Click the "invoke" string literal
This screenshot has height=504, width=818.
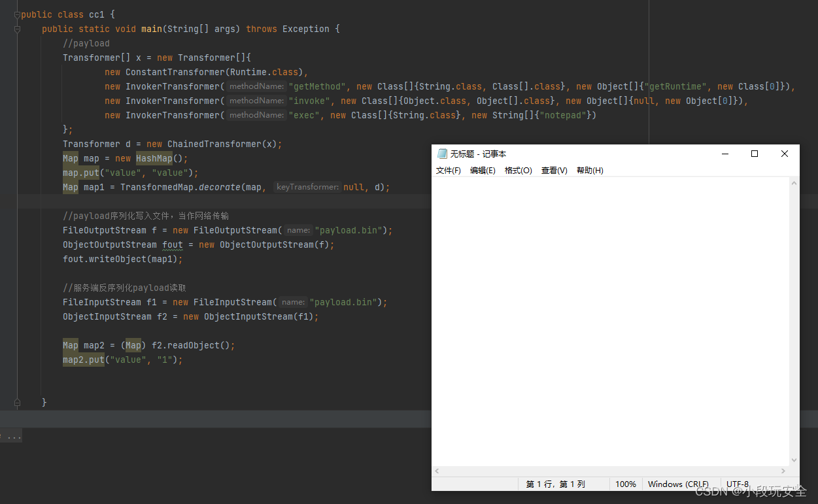click(x=309, y=101)
